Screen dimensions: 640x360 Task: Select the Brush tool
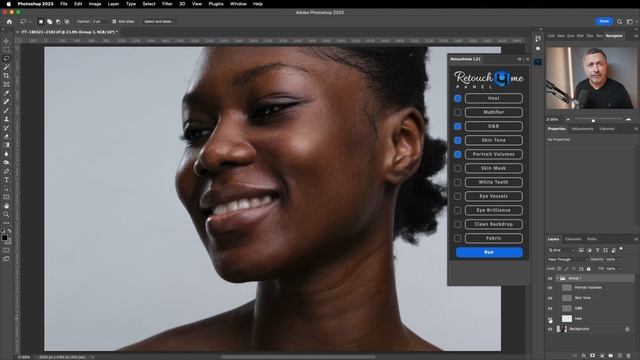pos(6,111)
